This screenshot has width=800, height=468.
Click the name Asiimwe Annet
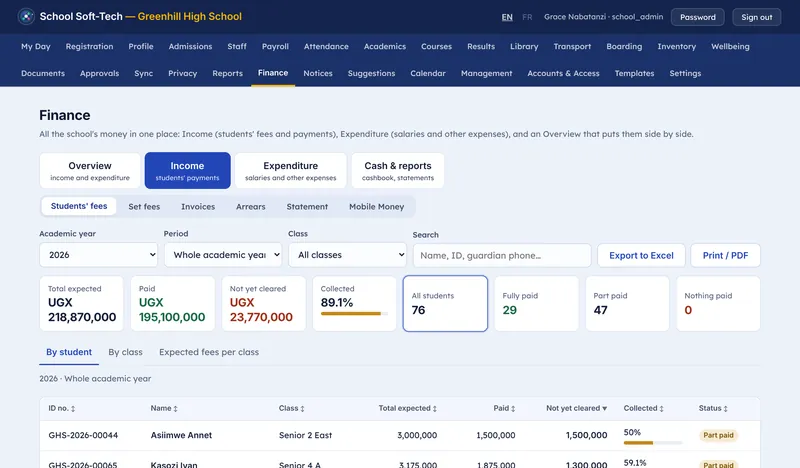coord(181,435)
